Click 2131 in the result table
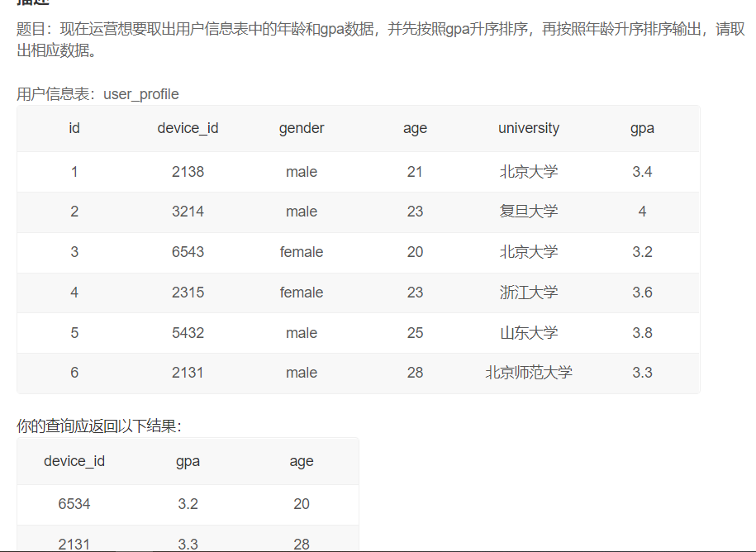The height and width of the screenshot is (552, 756). point(74,545)
